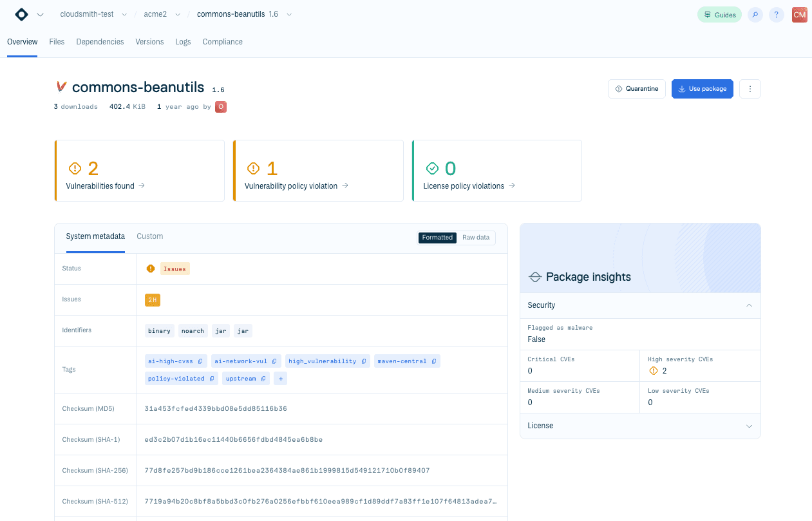The height and width of the screenshot is (521, 812).
Task: Click the Package insights icon
Action: point(534,278)
